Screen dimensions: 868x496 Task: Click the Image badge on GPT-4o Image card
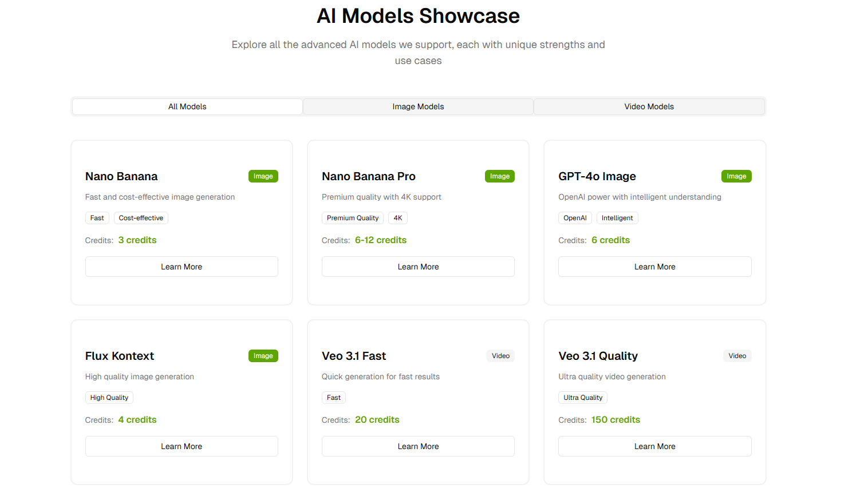click(x=736, y=176)
